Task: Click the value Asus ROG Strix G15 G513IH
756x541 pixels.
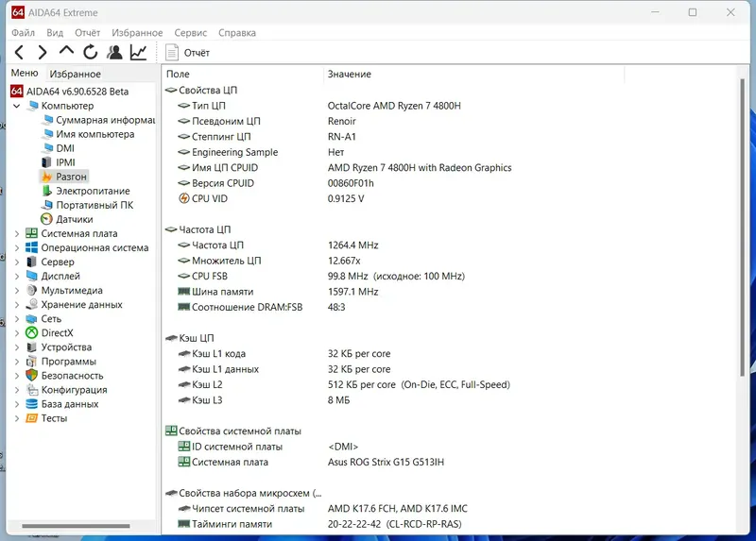Action: (386, 462)
